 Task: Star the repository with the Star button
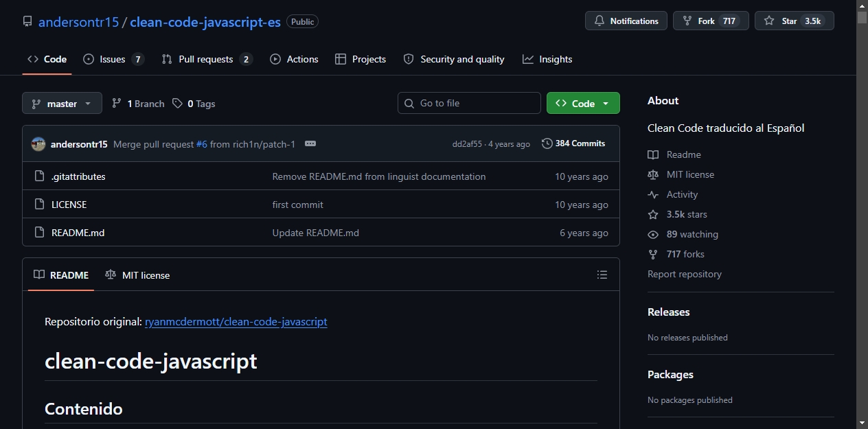pos(795,21)
